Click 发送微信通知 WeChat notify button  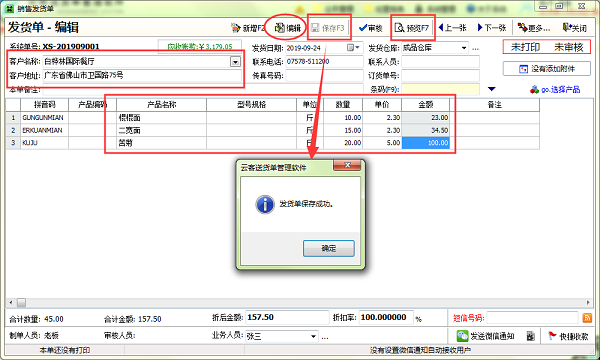point(486,336)
